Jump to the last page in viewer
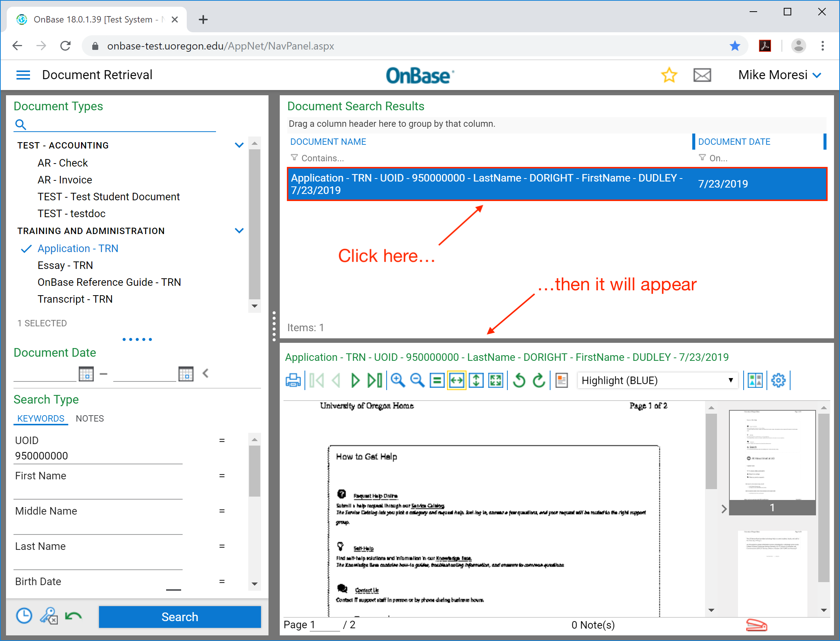The height and width of the screenshot is (641, 840). (375, 381)
